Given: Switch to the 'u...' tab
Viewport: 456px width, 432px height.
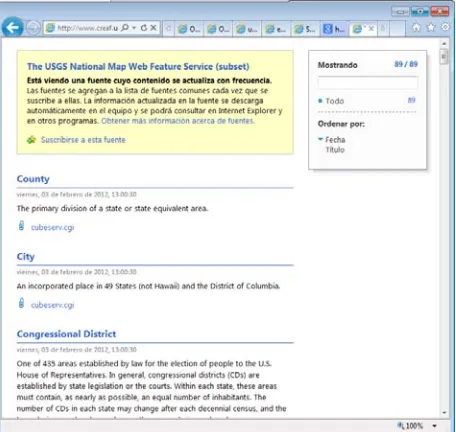Looking at the screenshot, I should tap(247, 29).
